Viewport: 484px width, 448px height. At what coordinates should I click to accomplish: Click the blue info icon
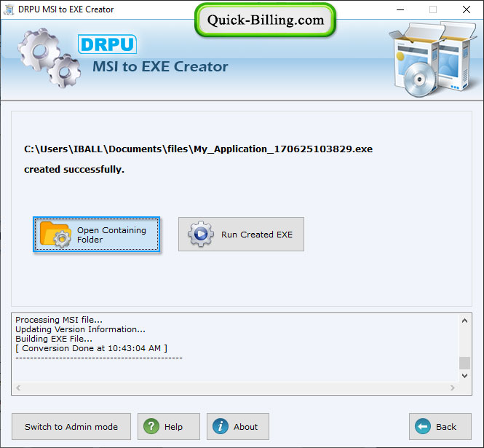click(x=221, y=426)
